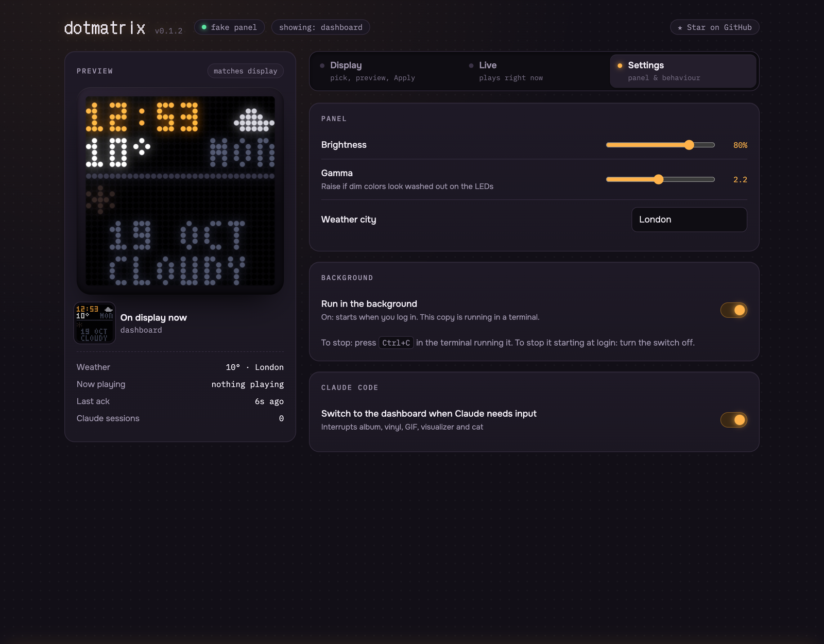The width and height of the screenshot is (824, 644).
Task: Click the matches display badge
Action: [245, 71]
